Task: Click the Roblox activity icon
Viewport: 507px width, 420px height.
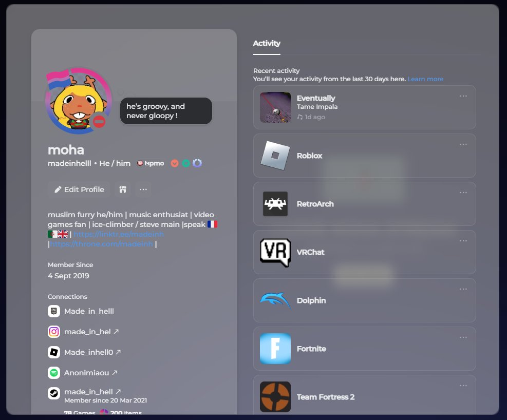Action: [x=275, y=156]
